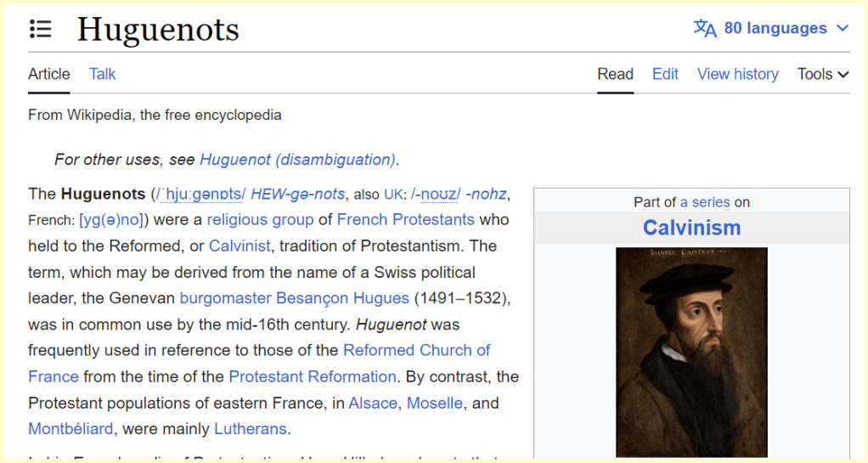The height and width of the screenshot is (463, 868).
Task: Open the Lutherans link
Action: (251, 428)
